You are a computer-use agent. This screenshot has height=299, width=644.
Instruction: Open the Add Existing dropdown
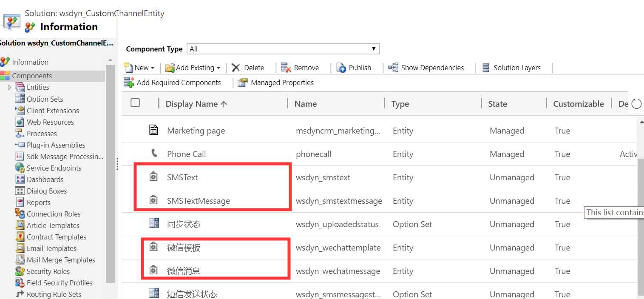pyautogui.click(x=193, y=68)
